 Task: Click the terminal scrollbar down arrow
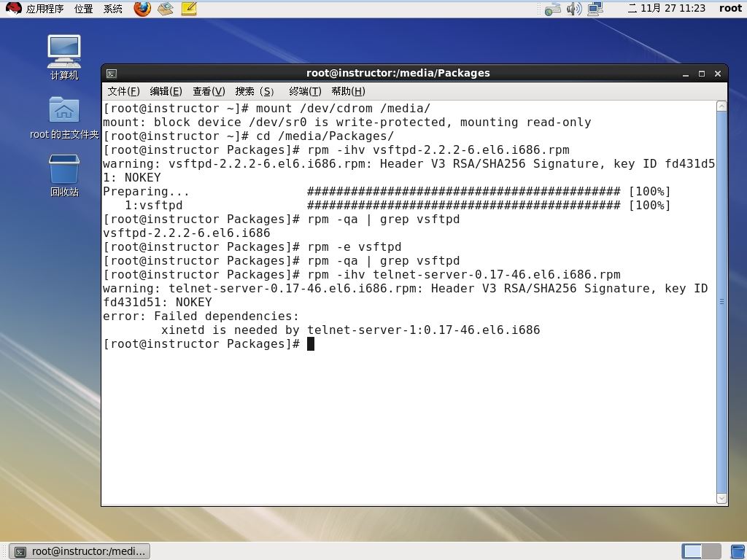pyautogui.click(x=721, y=498)
